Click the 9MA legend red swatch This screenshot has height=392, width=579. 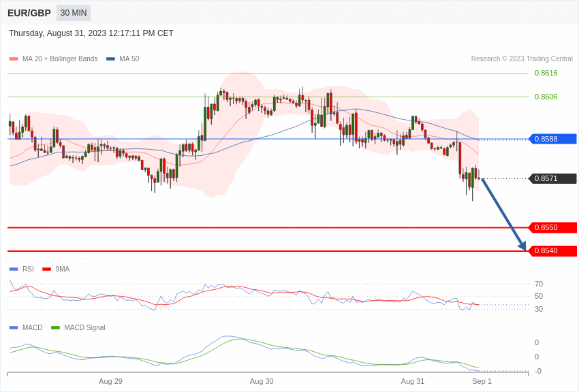pyautogui.click(x=47, y=269)
